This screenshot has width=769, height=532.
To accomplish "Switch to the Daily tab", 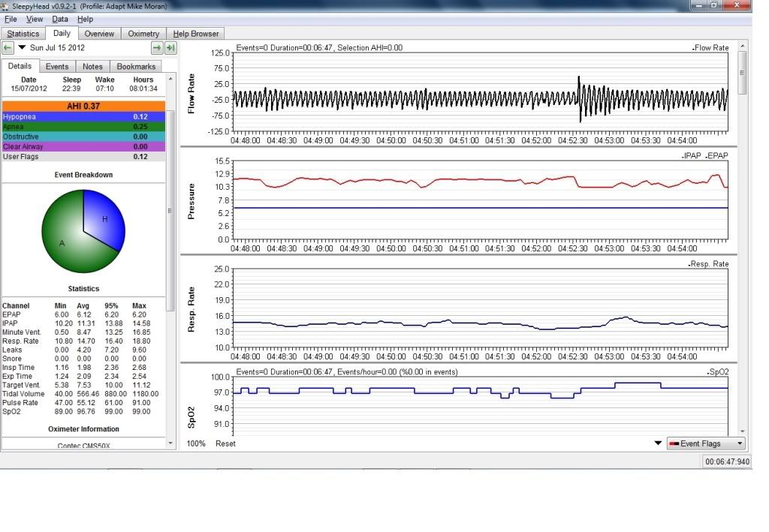I will pyautogui.click(x=62, y=33).
